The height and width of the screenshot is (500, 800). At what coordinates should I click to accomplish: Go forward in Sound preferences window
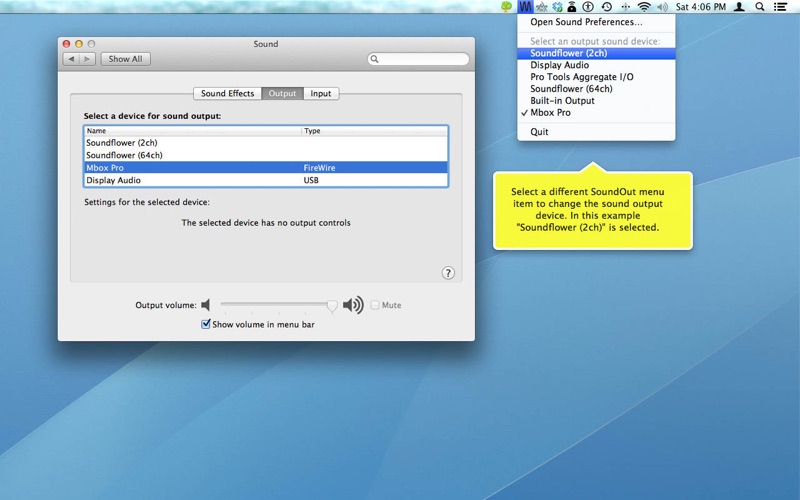tap(87, 59)
